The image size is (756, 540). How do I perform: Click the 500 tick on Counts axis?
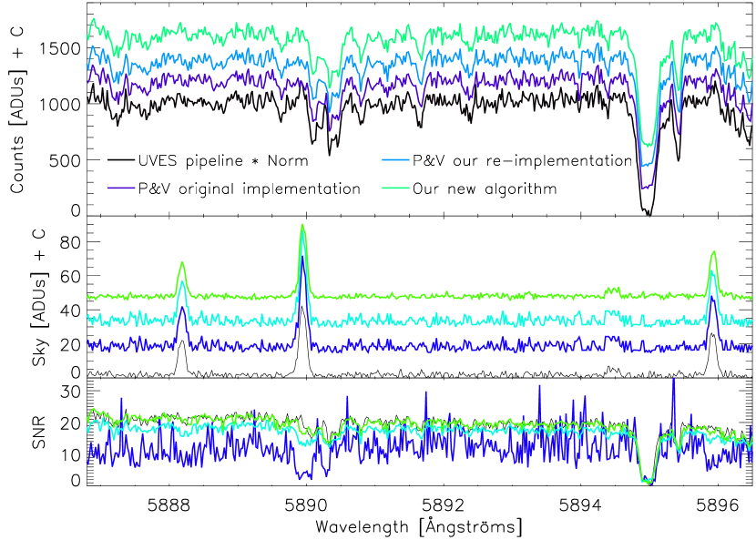click(x=65, y=160)
